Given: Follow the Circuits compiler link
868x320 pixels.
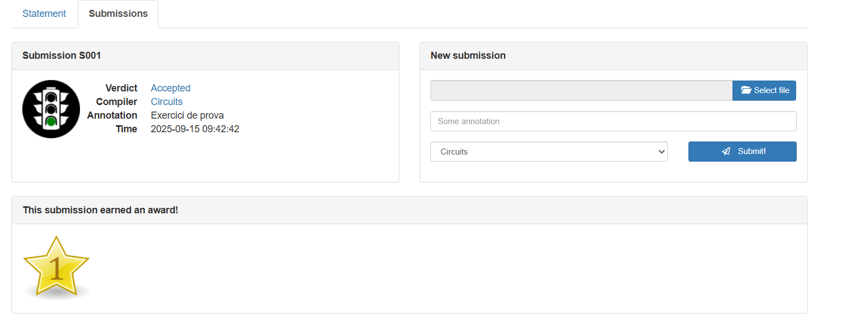Looking at the screenshot, I should pyautogui.click(x=167, y=102).
